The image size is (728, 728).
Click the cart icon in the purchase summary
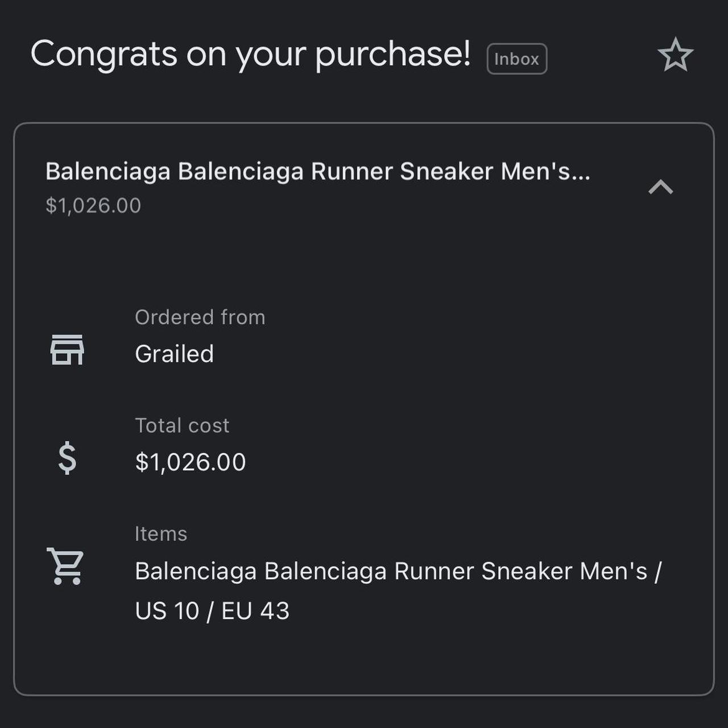click(67, 566)
